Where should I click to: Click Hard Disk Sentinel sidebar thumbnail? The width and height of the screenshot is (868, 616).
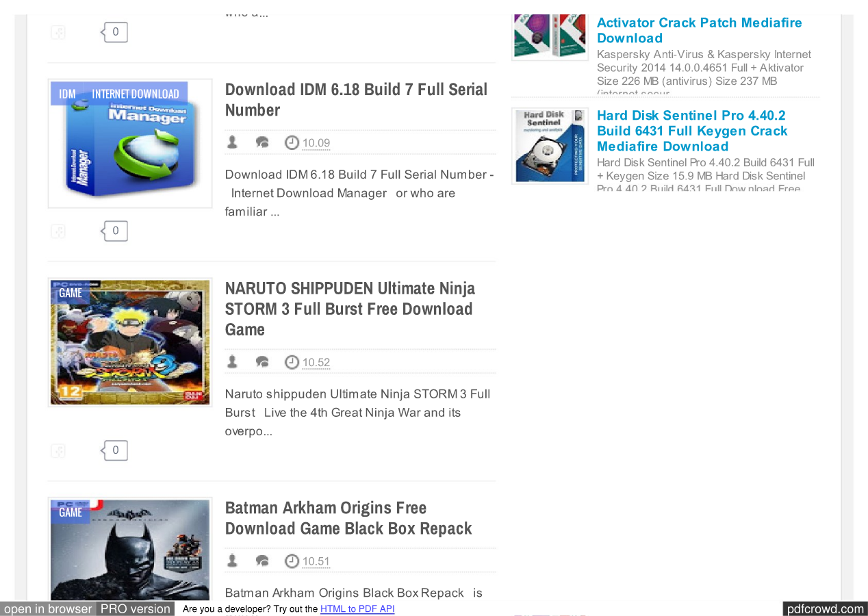tap(550, 146)
